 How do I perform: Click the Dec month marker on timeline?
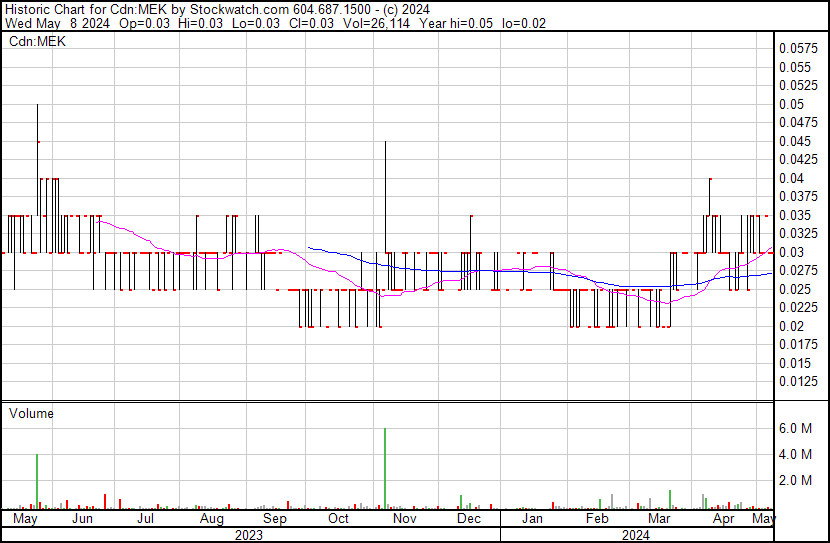[469, 519]
